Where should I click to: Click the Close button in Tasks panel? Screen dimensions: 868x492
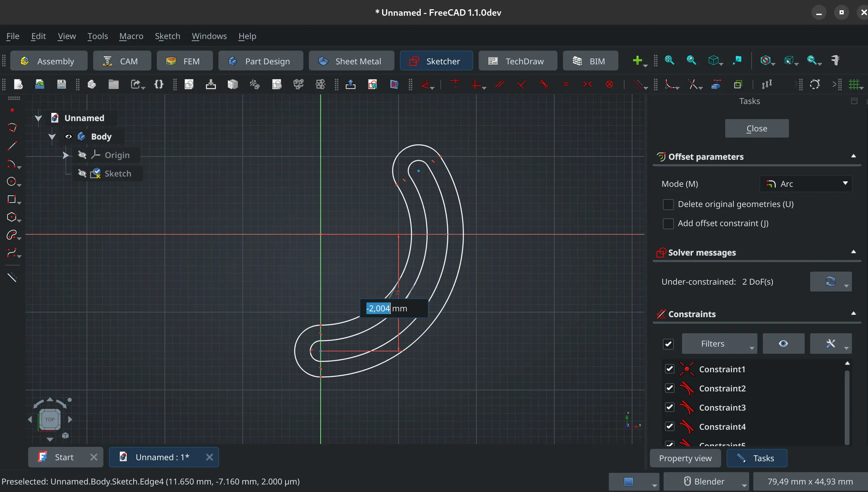coord(757,128)
